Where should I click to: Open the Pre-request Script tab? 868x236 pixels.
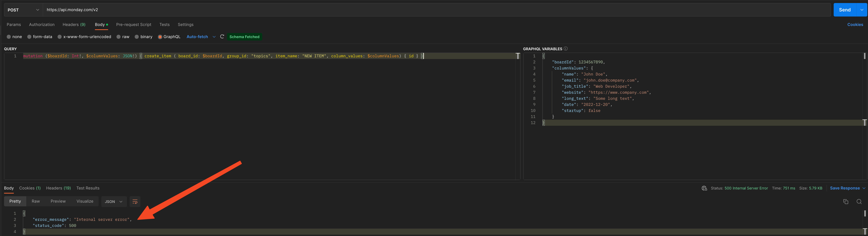(134, 25)
